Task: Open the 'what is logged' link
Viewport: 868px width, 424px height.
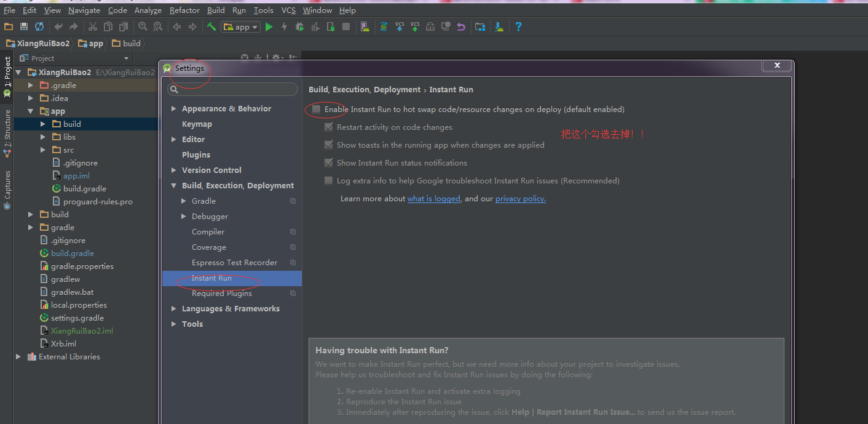Action: [434, 198]
